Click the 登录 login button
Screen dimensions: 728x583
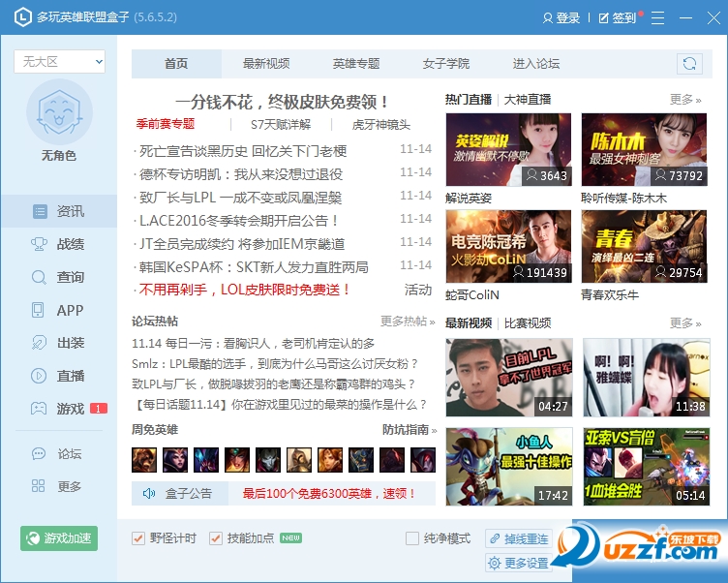tap(561, 18)
